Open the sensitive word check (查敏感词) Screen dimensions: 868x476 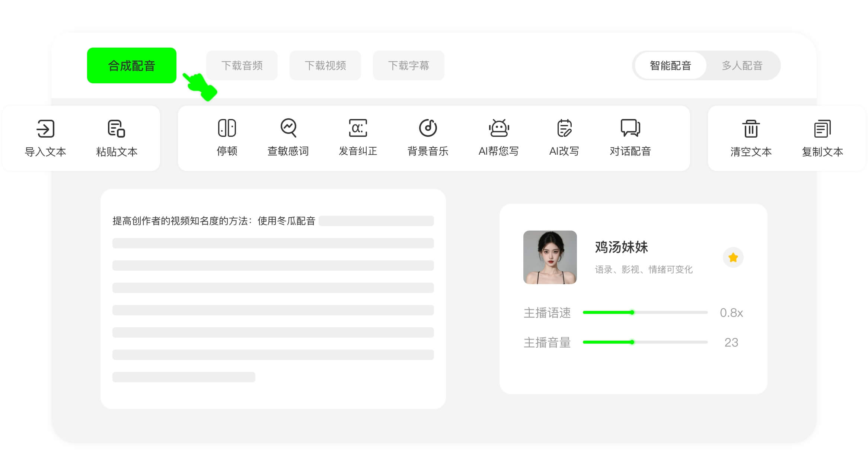(x=288, y=128)
